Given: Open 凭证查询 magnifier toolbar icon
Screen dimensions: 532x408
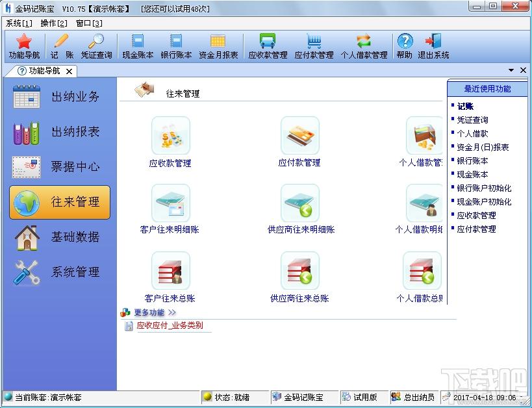Looking at the screenshot, I should click(x=96, y=46).
